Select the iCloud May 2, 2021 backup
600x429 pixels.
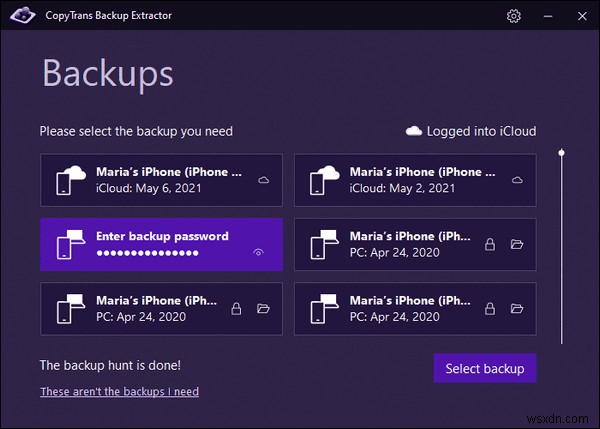[415, 180]
